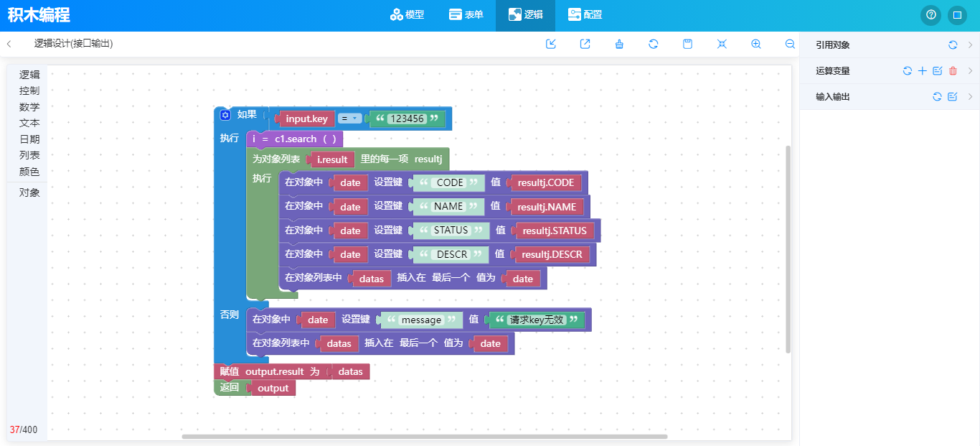Click the add variable plus icon in 运算变量
This screenshot has height=446, width=980.
point(923,70)
